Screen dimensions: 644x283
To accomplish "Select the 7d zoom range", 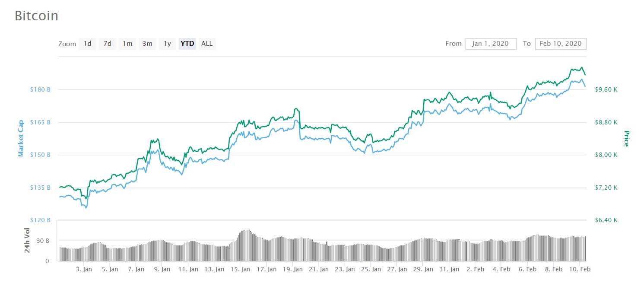I will tap(107, 44).
